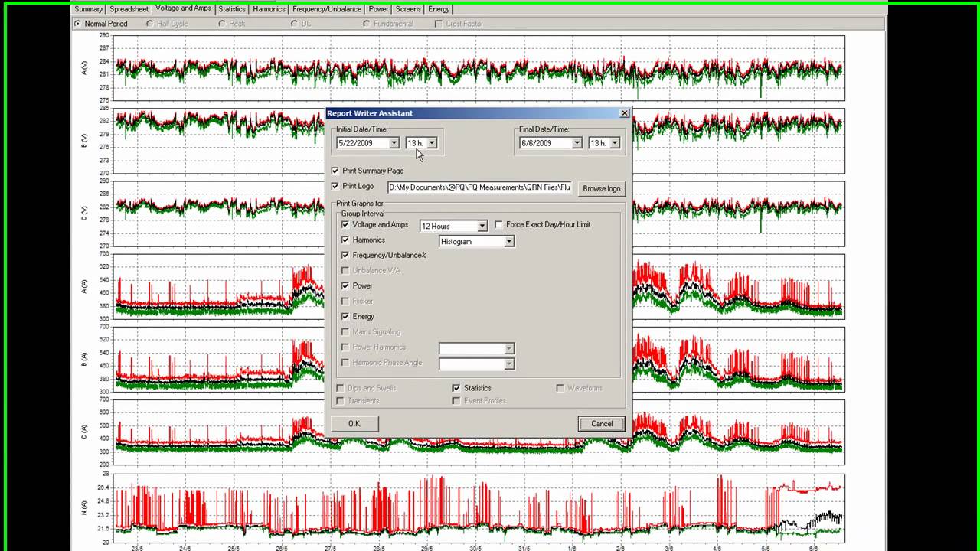Open the initial time 13 h. dropdown
This screenshot has height=551, width=980.
click(x=432, y=143)
